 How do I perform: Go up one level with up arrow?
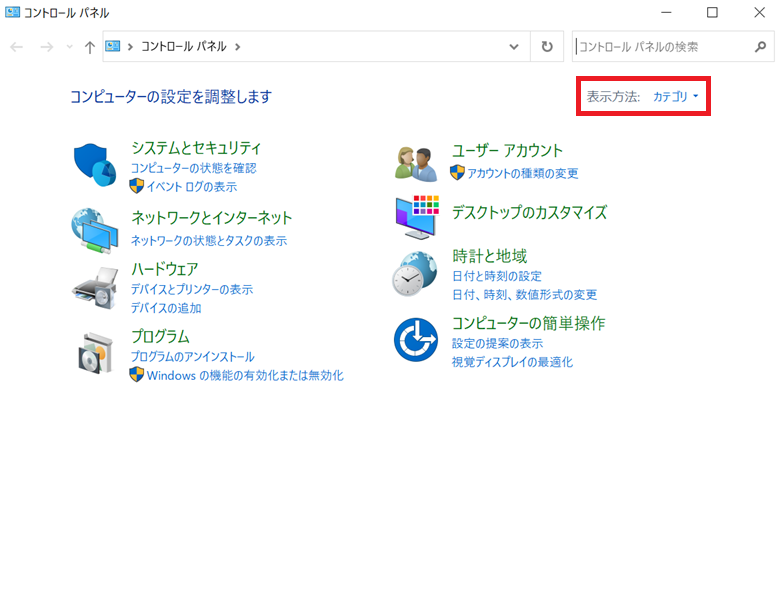pyautogui.click(x=90, y=47)
